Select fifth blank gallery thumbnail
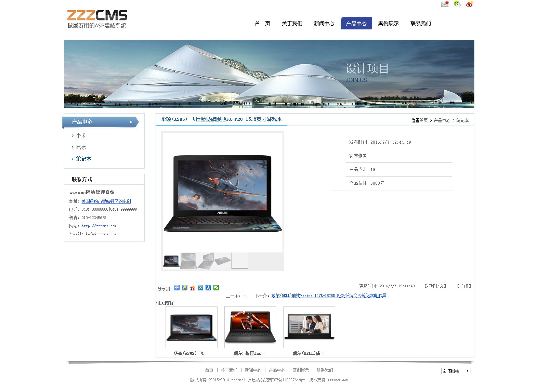Viewport: 538px width, 392px height. 240,261
